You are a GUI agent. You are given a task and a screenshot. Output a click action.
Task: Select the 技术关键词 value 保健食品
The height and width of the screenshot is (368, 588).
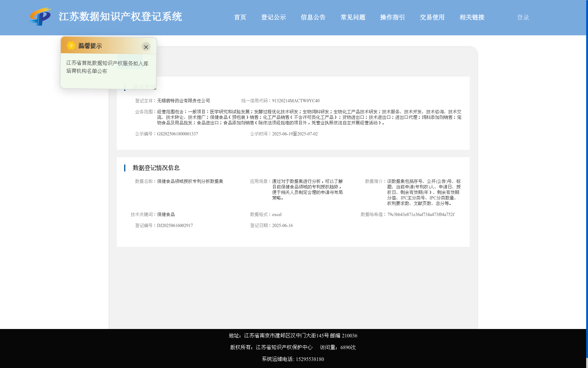pos(166,215)
